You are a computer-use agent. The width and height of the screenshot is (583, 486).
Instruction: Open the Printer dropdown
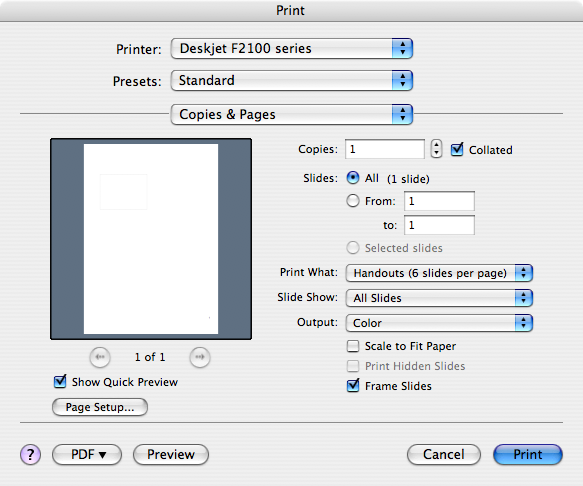(292, 48)
